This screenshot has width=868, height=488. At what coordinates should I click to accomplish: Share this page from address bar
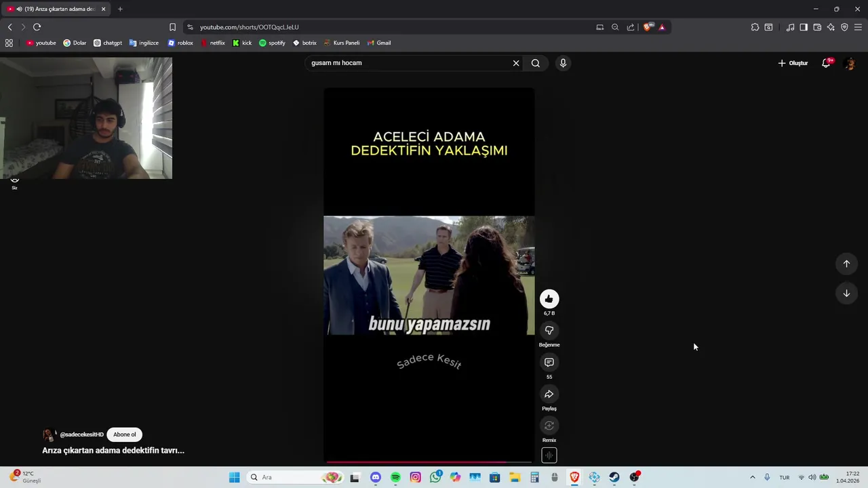pos(631,27)
